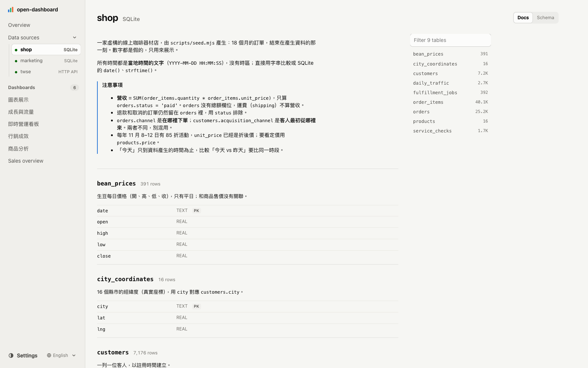
Task: Focus the Filter 9 tables input
Action: pos(450,40)
